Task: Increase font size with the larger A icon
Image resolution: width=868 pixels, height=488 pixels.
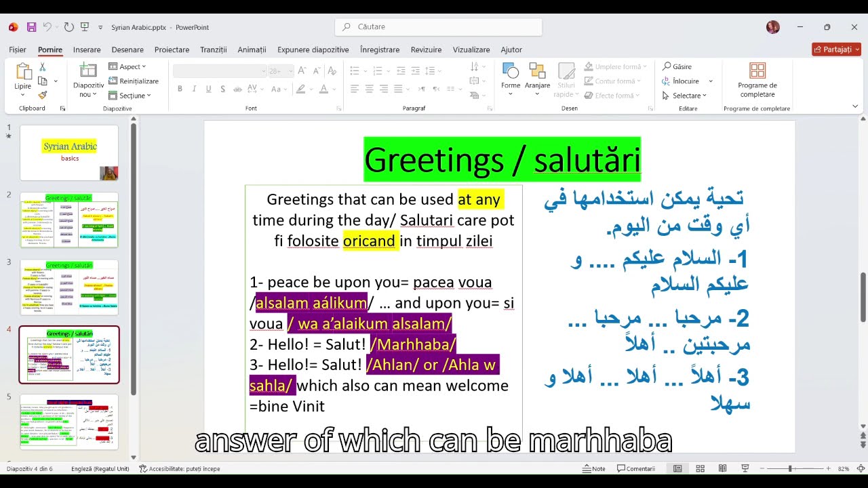Action: pos(302,70)
